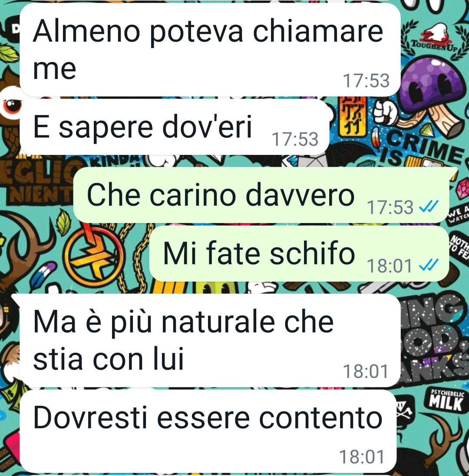Viewport: 469px width, 476px height.
Task: Click the 17:53 timestamp on 'Che carino davvero'
Action: coord(390,207)
